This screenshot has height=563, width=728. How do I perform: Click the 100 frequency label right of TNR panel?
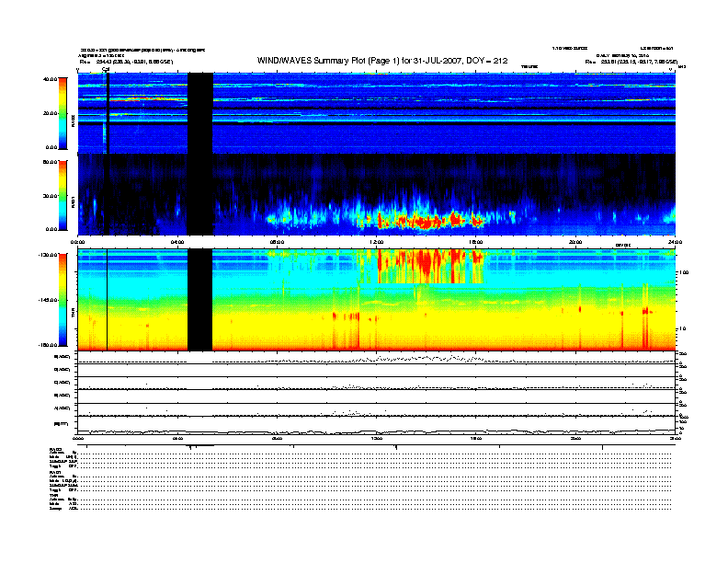click(684, 272)
